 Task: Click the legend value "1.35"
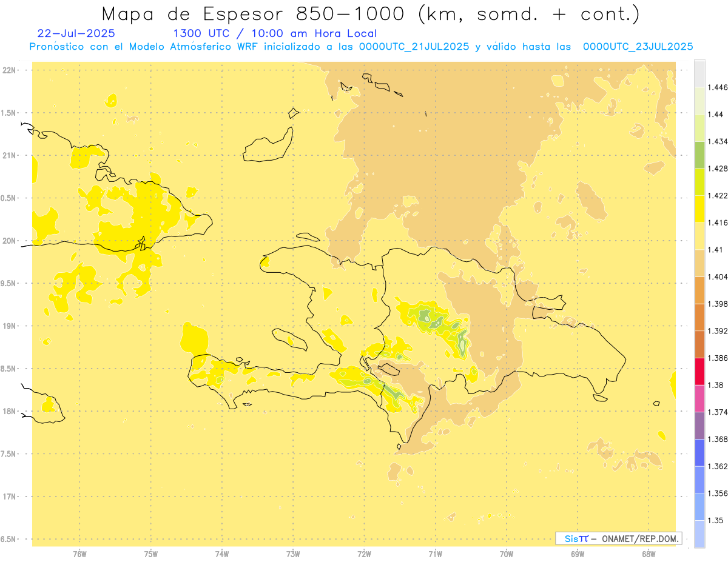[716, 520]
